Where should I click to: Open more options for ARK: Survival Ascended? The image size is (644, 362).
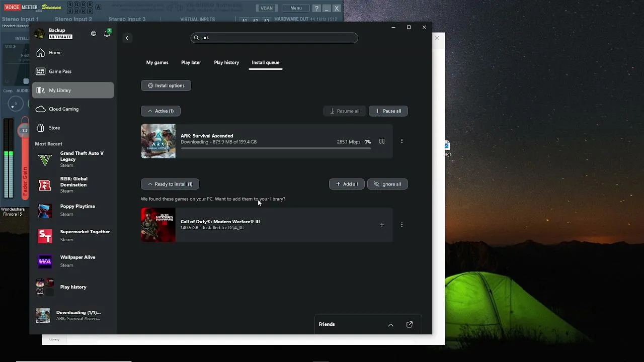401,141
